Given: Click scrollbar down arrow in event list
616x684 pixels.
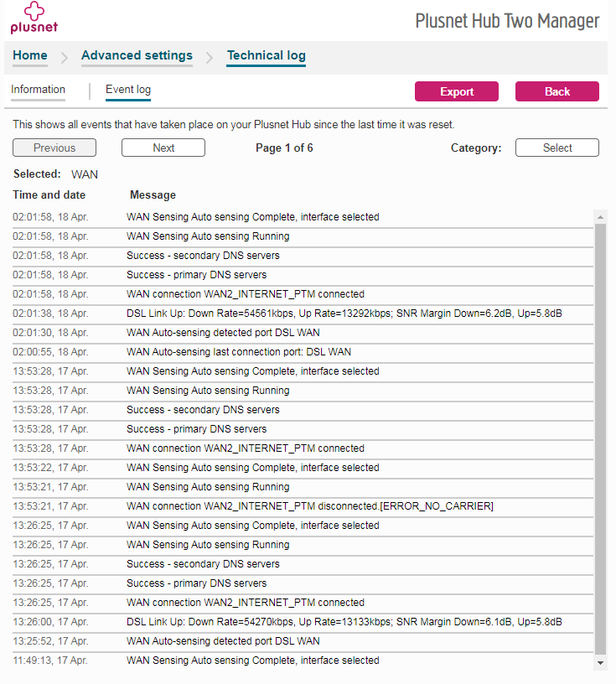Looking at the screenshot, I should click(600, 662).
